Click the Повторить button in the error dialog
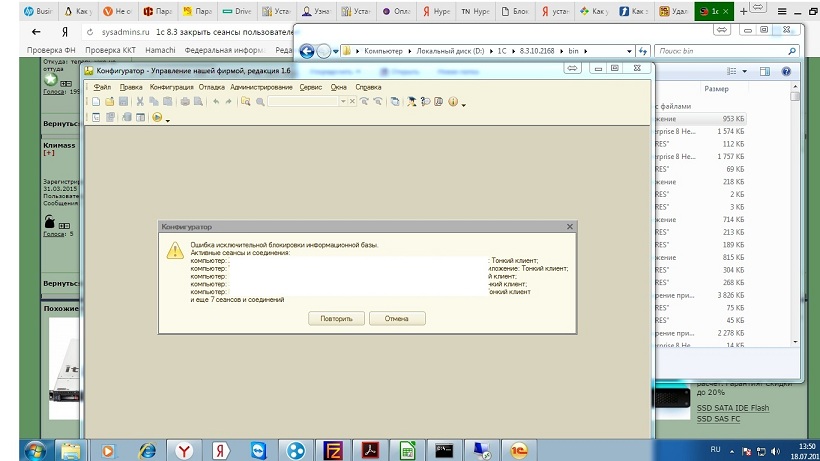This screenshot has width=820, height=461. (x=336, y=318)
